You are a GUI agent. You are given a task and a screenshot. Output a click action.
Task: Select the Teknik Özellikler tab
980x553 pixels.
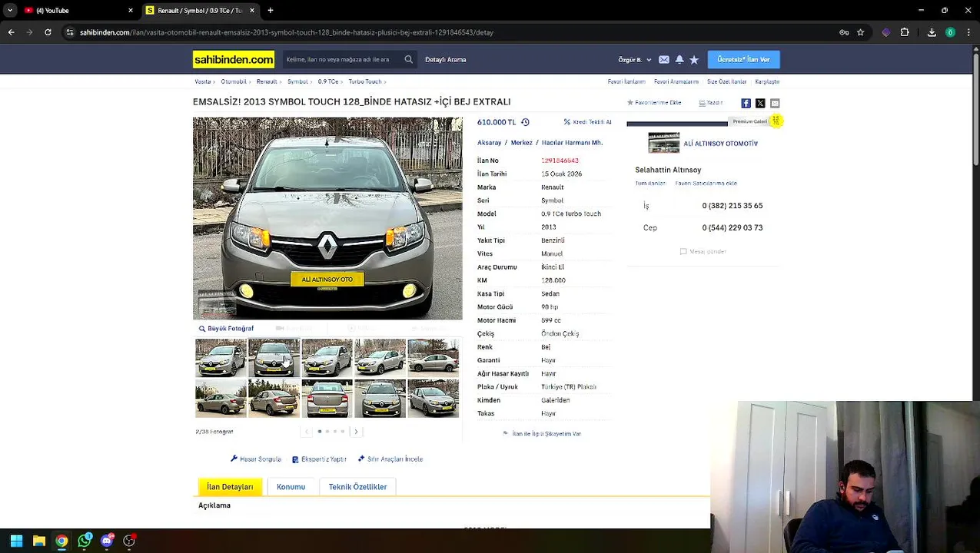pos(357,487)
